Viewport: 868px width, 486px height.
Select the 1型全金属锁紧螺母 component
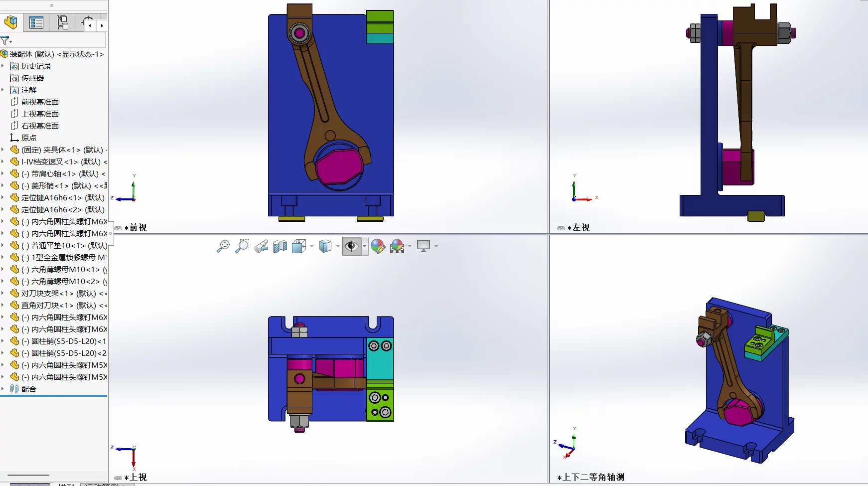[x=63, y=257]
